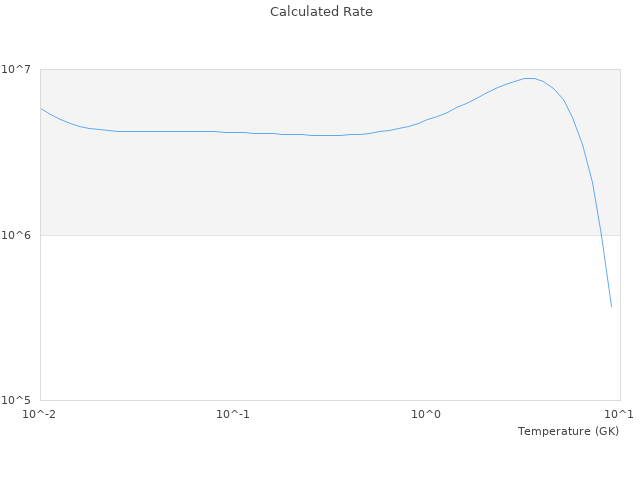
Task: Click the Temperature (GK) axis title
Action: [568, 431]
